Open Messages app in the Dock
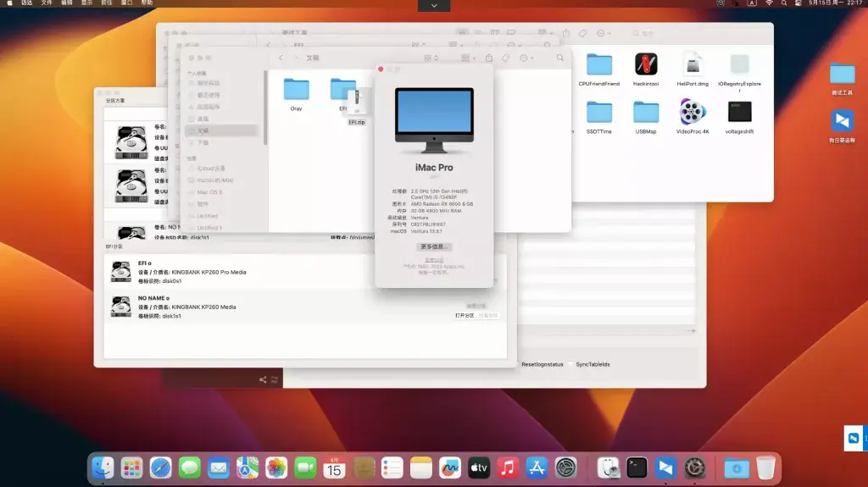This screenshot has width=868, height=487. [189, 468]
